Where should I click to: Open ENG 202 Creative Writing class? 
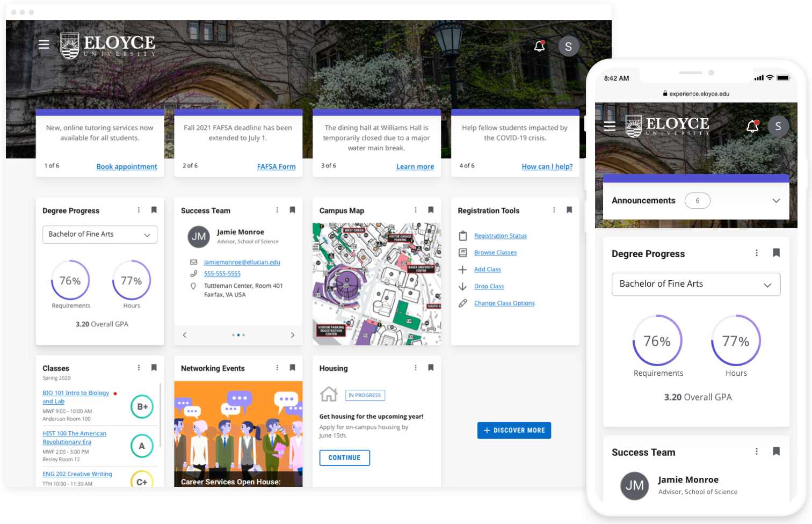click(77, 474)
